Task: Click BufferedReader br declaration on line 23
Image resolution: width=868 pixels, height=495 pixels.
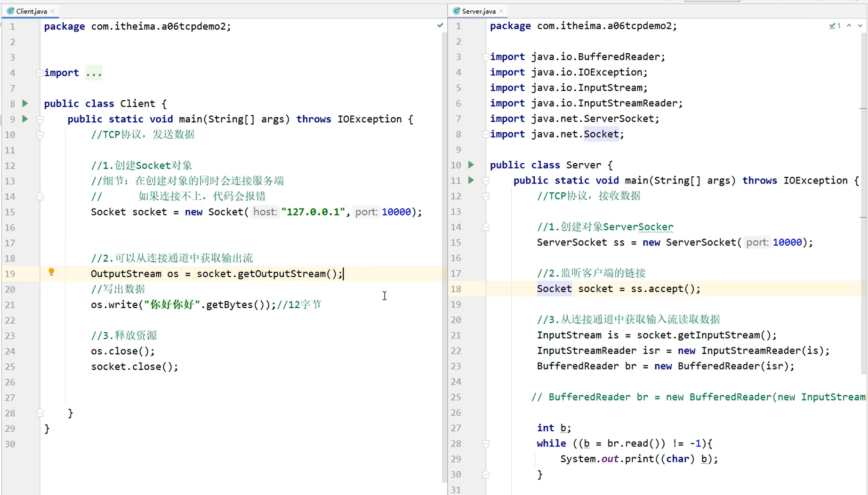Action: (666, 366)
